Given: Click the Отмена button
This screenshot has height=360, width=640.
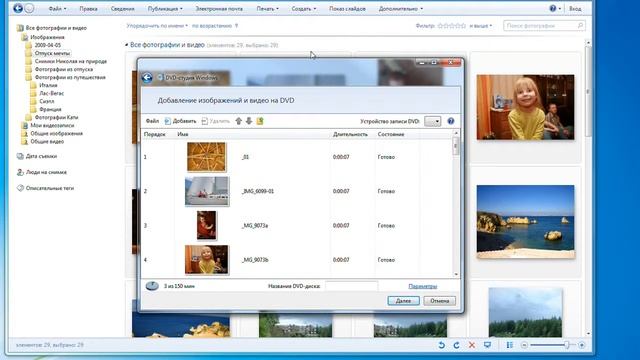Looking at the screenshot, I should click(440, 301).
